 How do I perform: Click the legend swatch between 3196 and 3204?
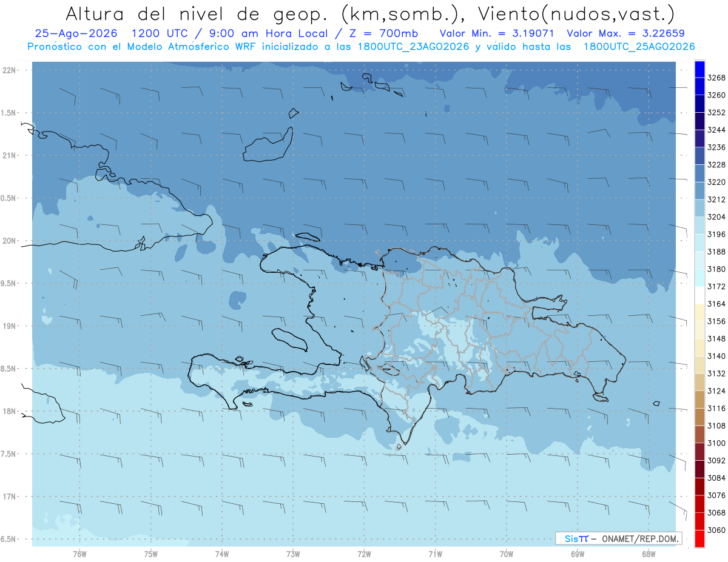[699, 226]
